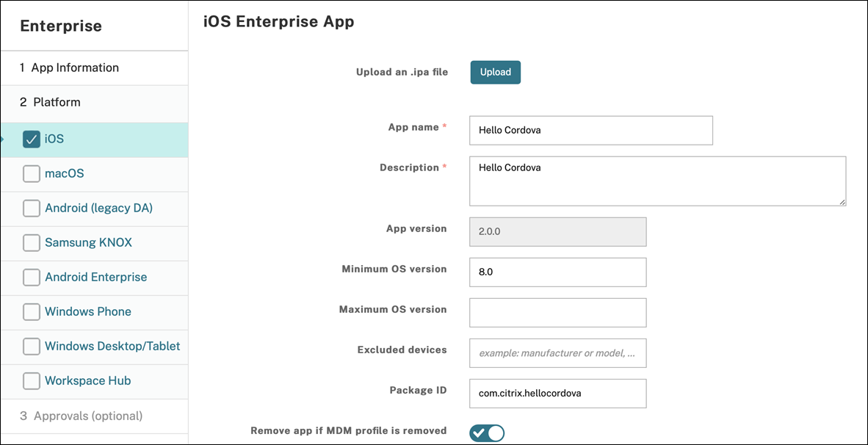Select the Android Enterprise checkbox
Screen dimensions: 868x445
click(x=32, y=278)
